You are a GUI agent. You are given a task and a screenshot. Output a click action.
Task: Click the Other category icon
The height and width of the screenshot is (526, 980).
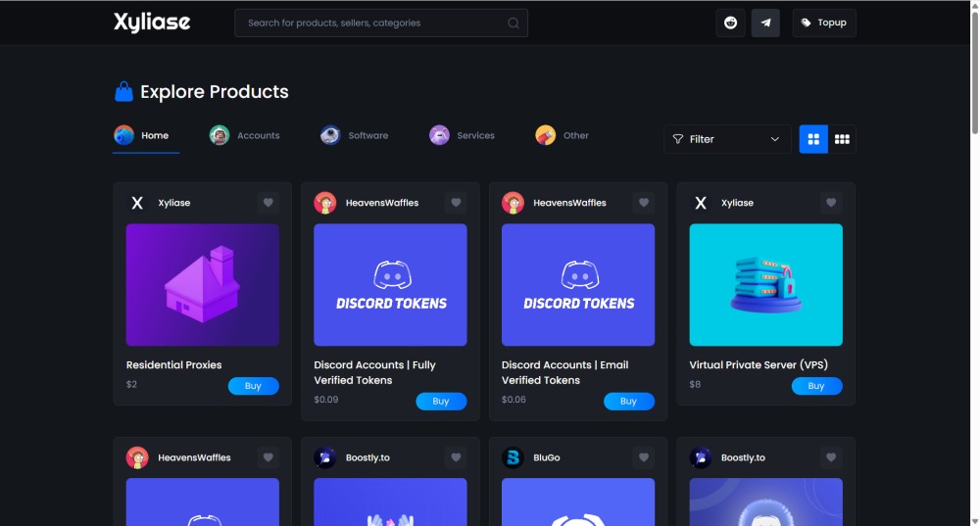[x=545, y=135]
